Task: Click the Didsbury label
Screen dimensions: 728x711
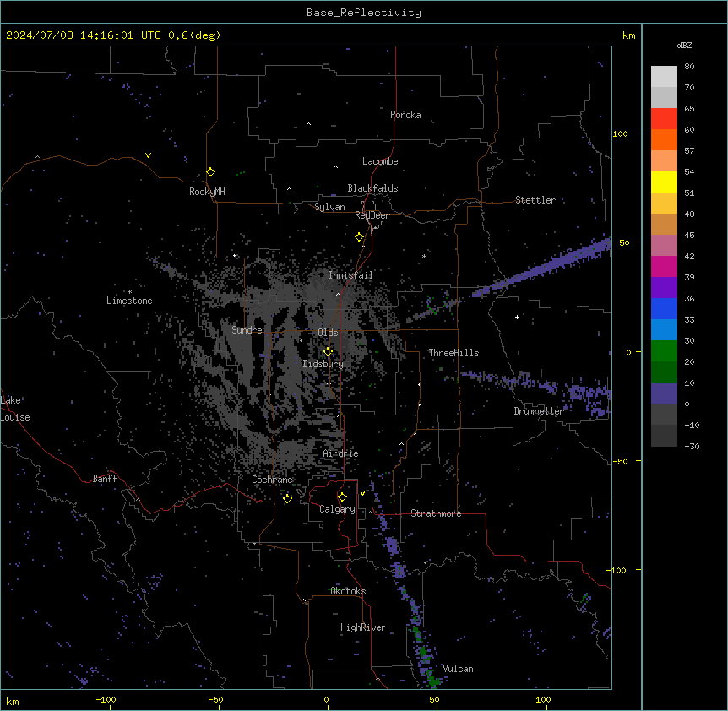Action: pyautogui.click(x=323, y=364)
